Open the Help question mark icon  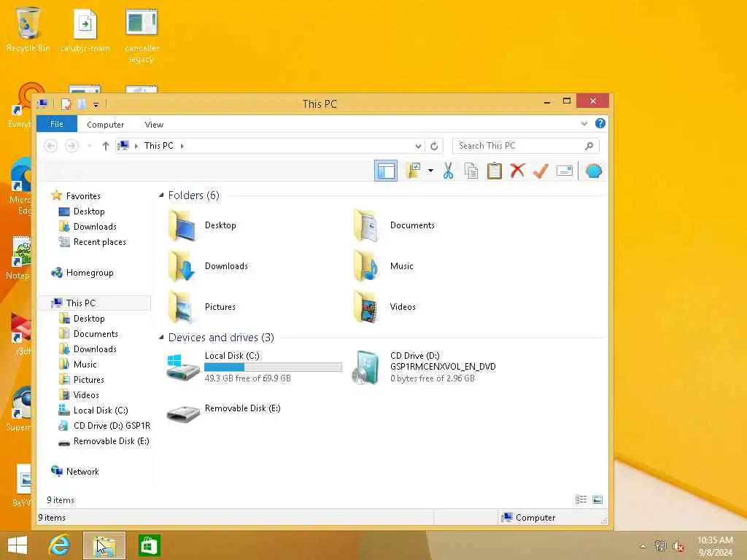point(600,124)
